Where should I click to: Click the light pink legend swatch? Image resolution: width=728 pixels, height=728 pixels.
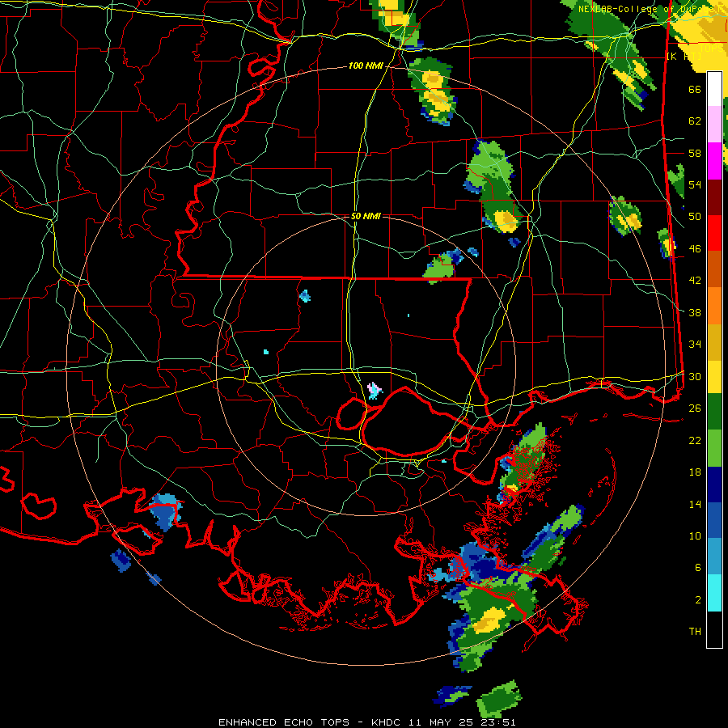coord(714,125)
